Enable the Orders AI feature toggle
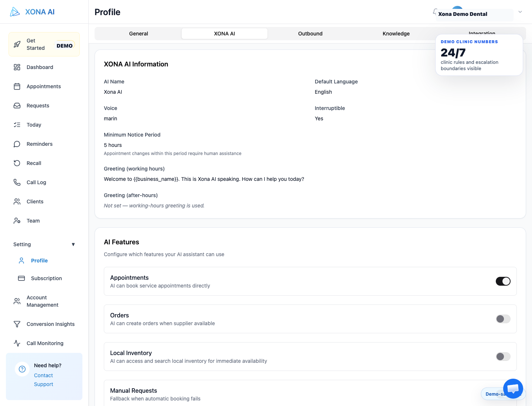This screenshot has width=532, height=406. [x=503, y=319]
